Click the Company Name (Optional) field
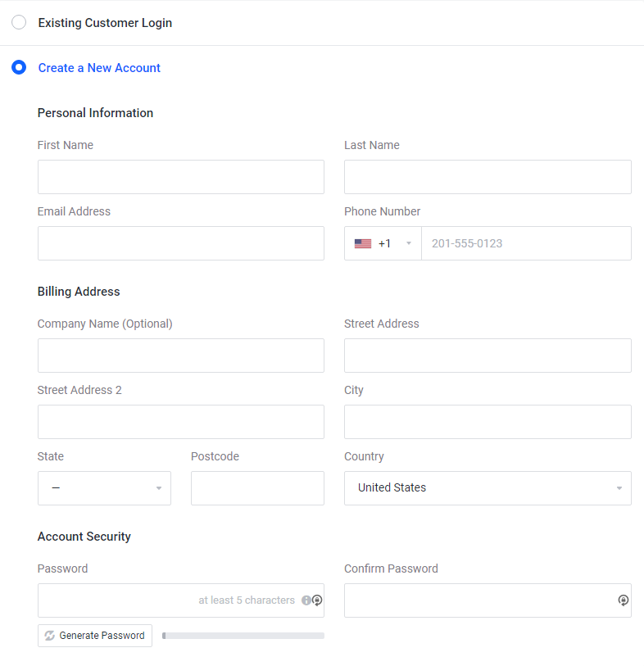Image resolution: width=644 pixels, height=666 pixels. tap(180, 356)
